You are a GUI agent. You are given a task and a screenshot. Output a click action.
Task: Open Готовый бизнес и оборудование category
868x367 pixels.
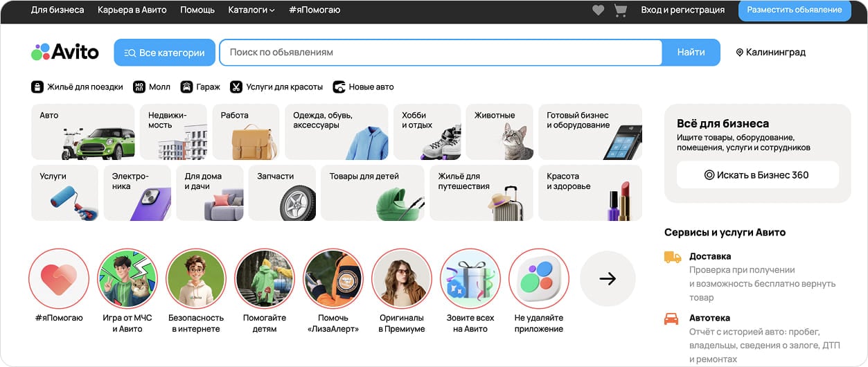(x=590, y=132)
